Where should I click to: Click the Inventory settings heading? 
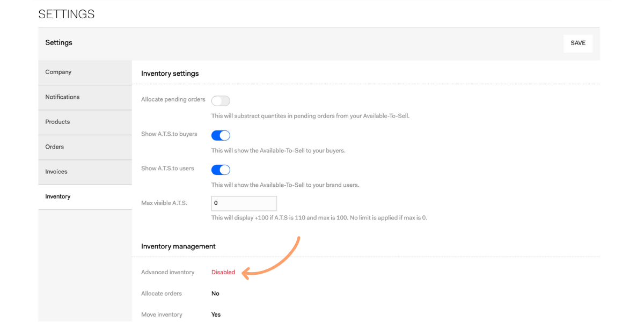tap(170, 74)
